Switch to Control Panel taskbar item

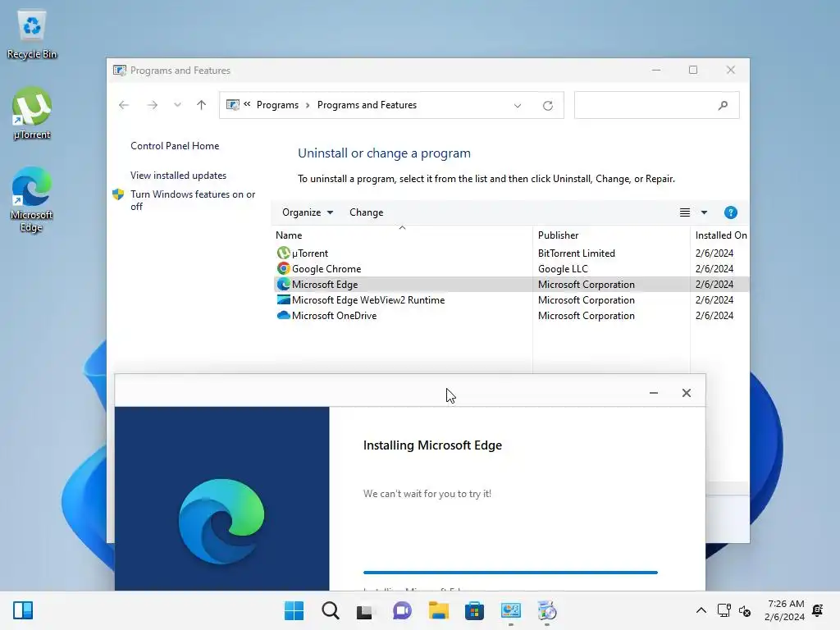click(510, 610)
